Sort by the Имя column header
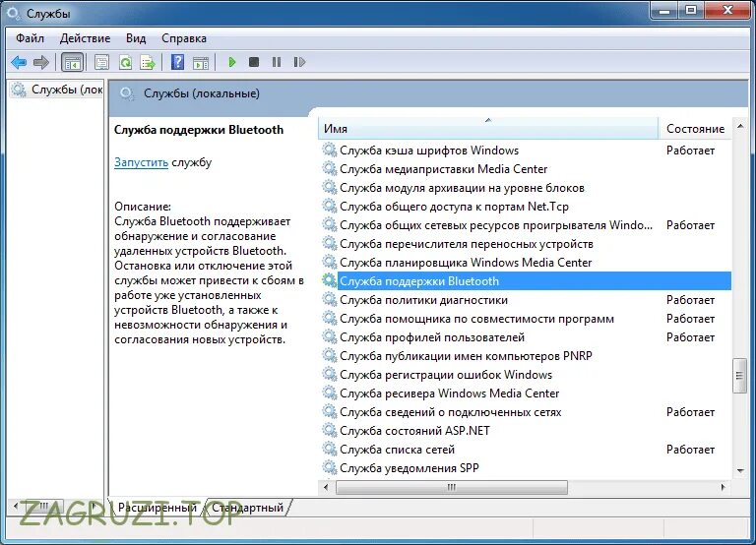 pos(488,129)
